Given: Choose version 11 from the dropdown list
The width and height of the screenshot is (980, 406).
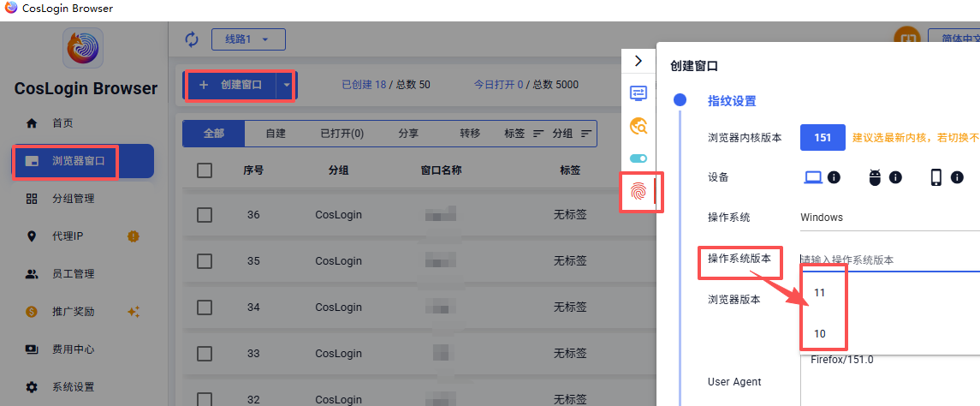Looking at the screenshot, I should tap(890, 292).
